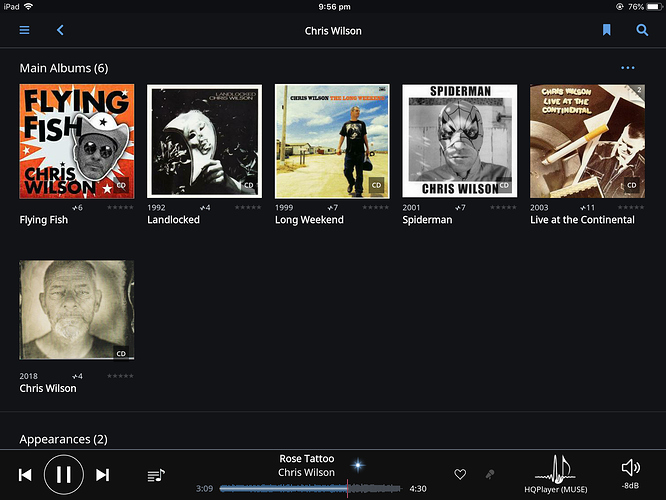This screenshot has height=500, width=666.
Task: Tap the signal path star indicator
Action: pyautogui.click(x=358, y=465)
